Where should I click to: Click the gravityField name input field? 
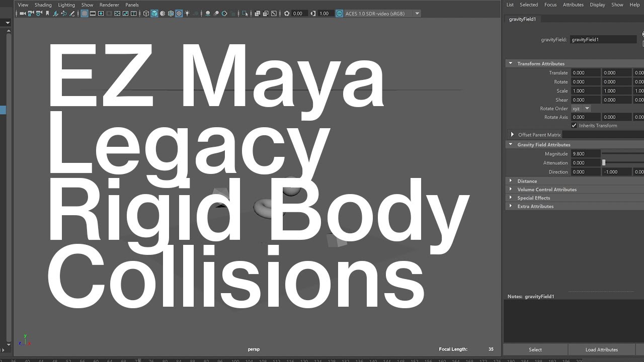604,40
